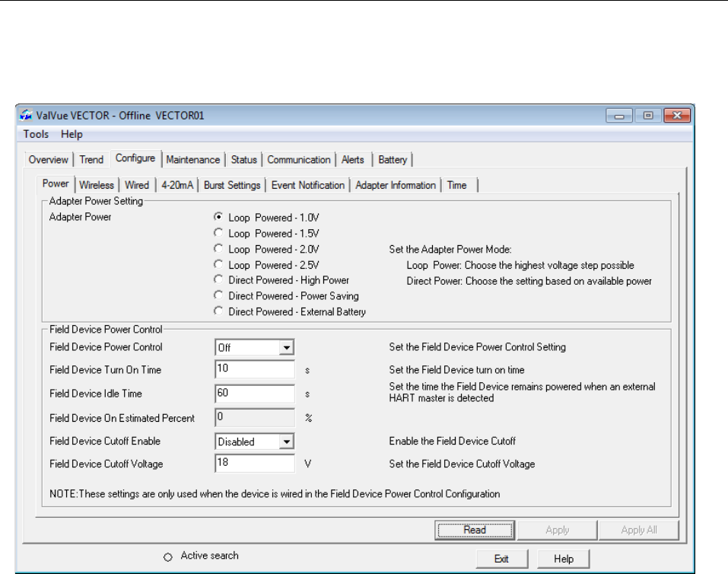728x574 pixels.
Task: Click 'Enable the Field Device Cutoff' description
Action: click(x=452, y=441)
